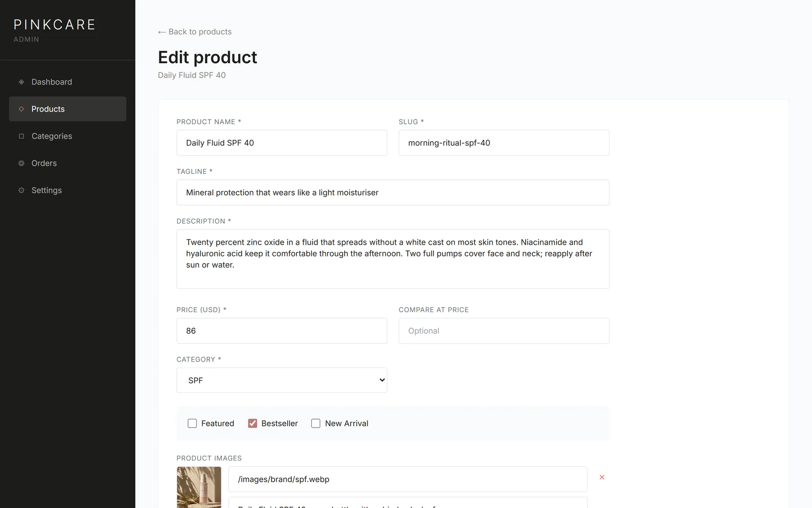Click the Settings gear icon

[21, 190]
